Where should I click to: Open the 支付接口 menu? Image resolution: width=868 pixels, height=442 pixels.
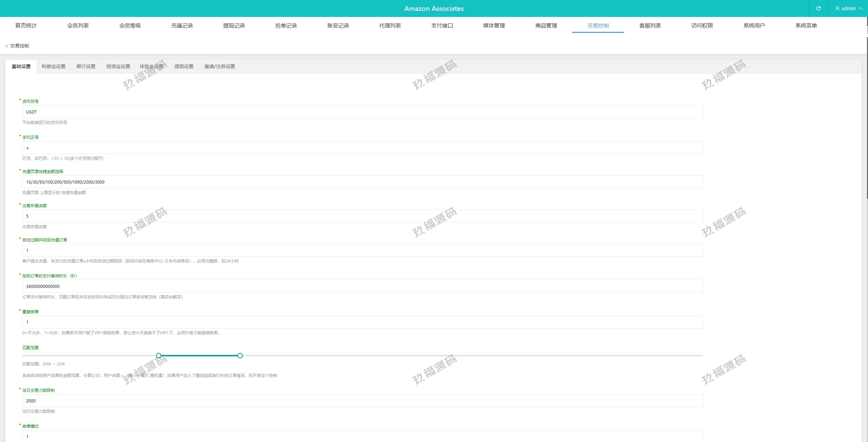[442, 26]
